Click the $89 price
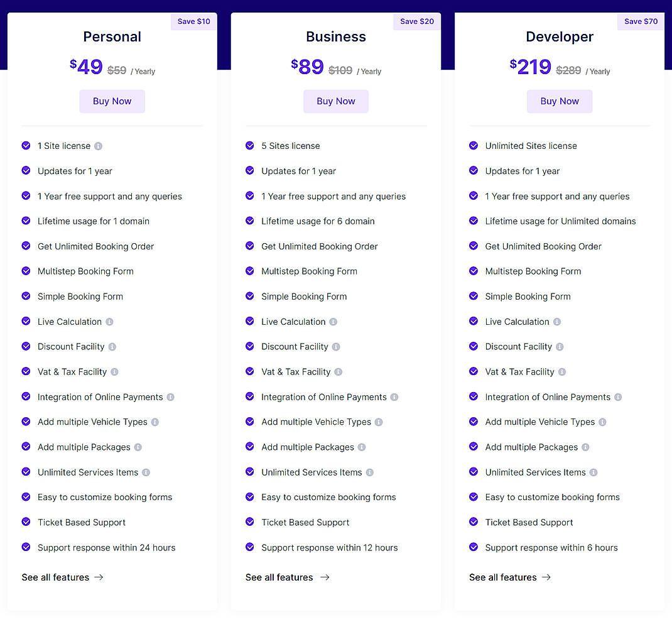The width and height of the screenshot is (672, 622). tap(307, 67)
